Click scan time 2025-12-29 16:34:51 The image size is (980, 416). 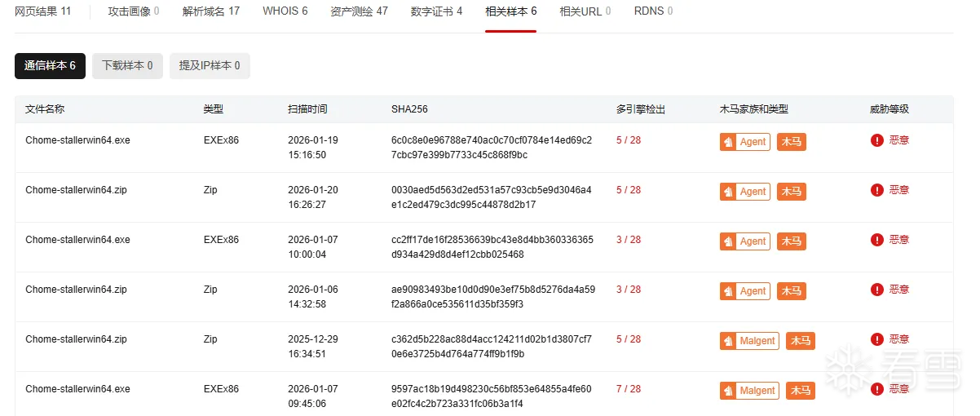pos(313,347)
